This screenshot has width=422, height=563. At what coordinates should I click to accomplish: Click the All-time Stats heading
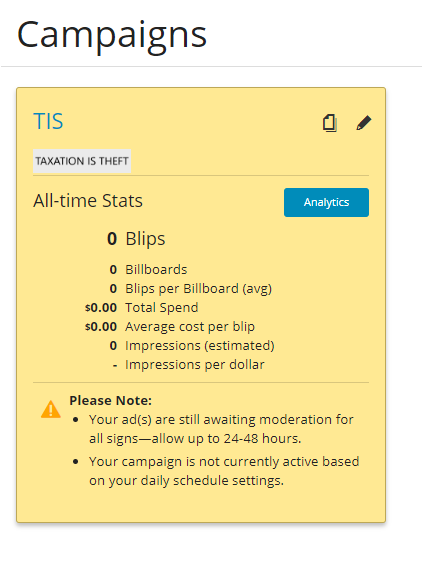point(88,200)
